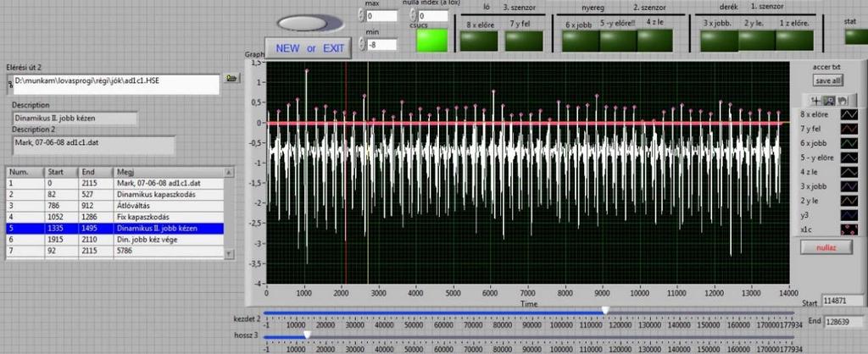Click the hossz 3 slider handle

point(307,335)
